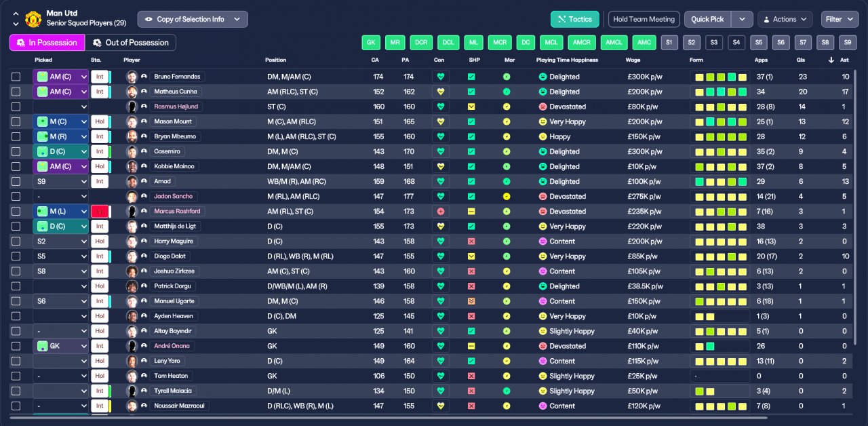Image resolution: width=868 pixels, height=426 pixels.
Task: Click the Int status badge for Amad
Action: click(100, 182)
